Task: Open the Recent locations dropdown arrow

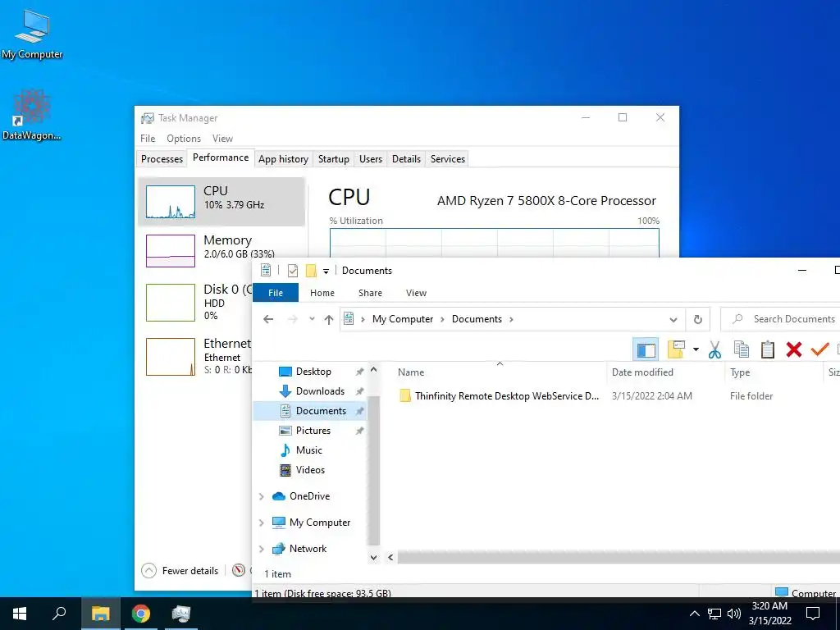Action: tap(312, 319)
